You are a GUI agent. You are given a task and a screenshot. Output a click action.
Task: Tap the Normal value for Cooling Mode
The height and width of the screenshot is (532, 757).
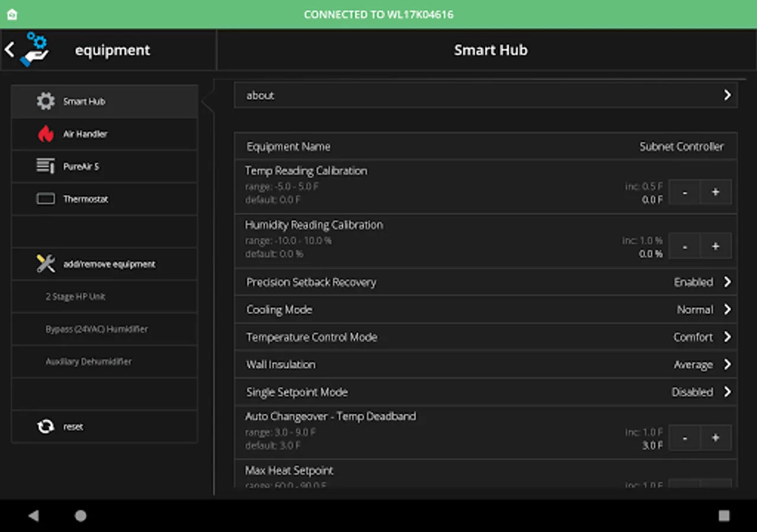click(695, 309)
